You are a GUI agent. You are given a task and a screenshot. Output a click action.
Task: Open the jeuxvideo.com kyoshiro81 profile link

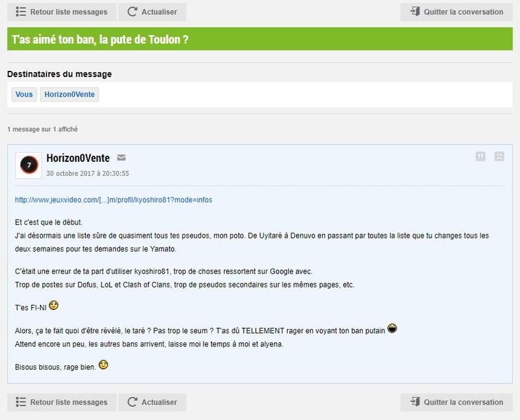coord(113,200)
